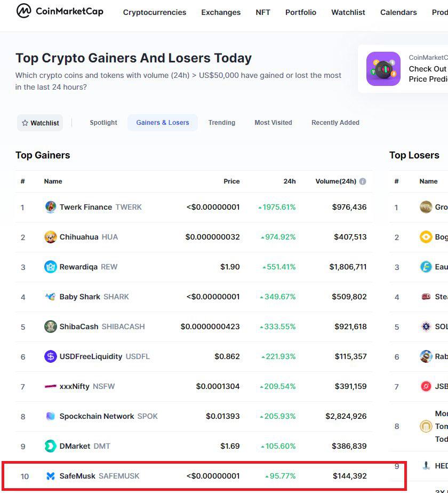Open the Recently Added view
This screenshot has height=493, width=448.
pos(335,123)
